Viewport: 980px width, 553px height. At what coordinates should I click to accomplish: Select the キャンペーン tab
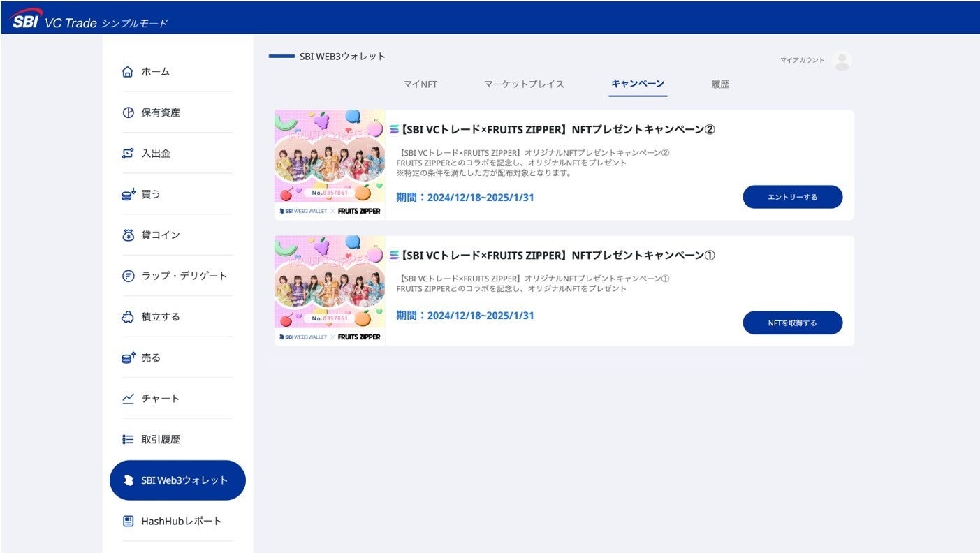(x=638, y=84)
